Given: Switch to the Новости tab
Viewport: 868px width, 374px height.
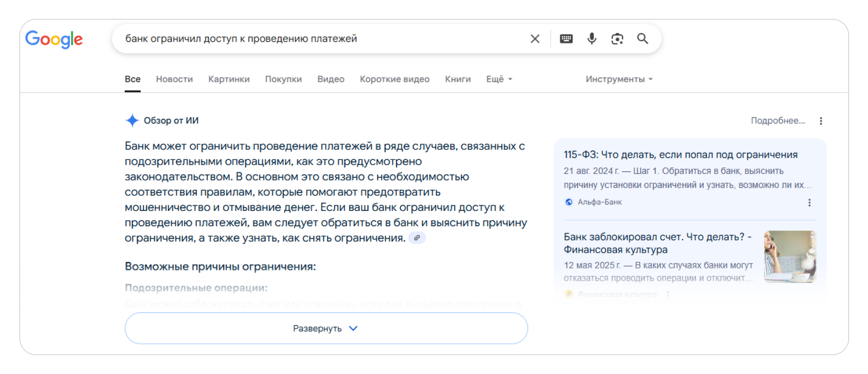Looking at the screenshot, I should point(174,79).
